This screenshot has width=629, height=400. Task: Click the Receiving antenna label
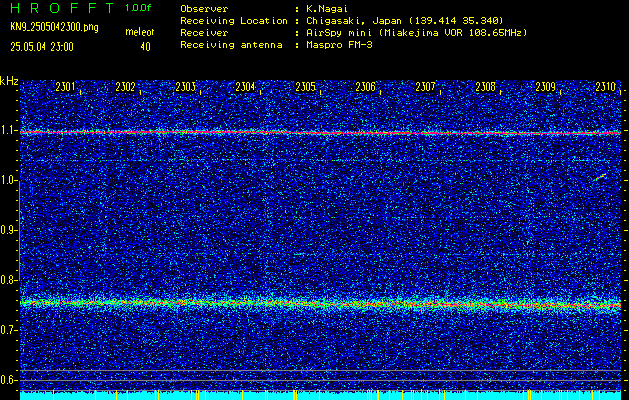(231, 45)
